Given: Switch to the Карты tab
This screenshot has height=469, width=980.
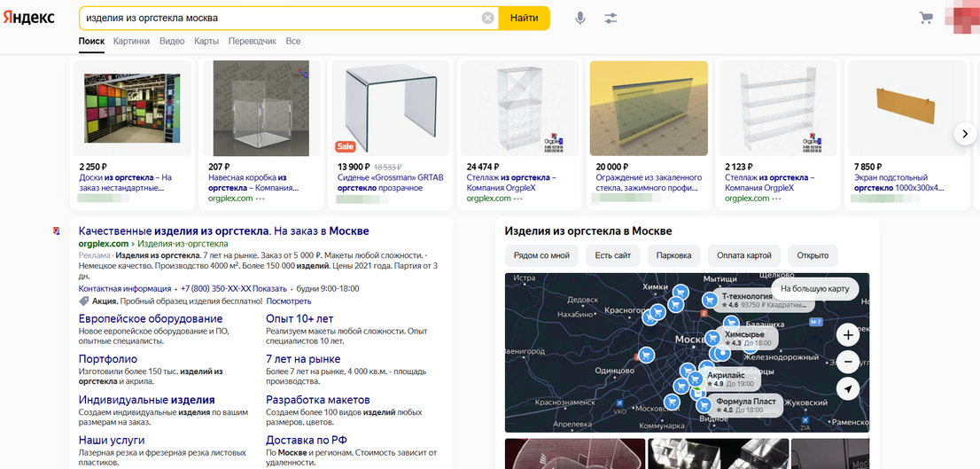Looking at the screenshot, I should [206, 42].
